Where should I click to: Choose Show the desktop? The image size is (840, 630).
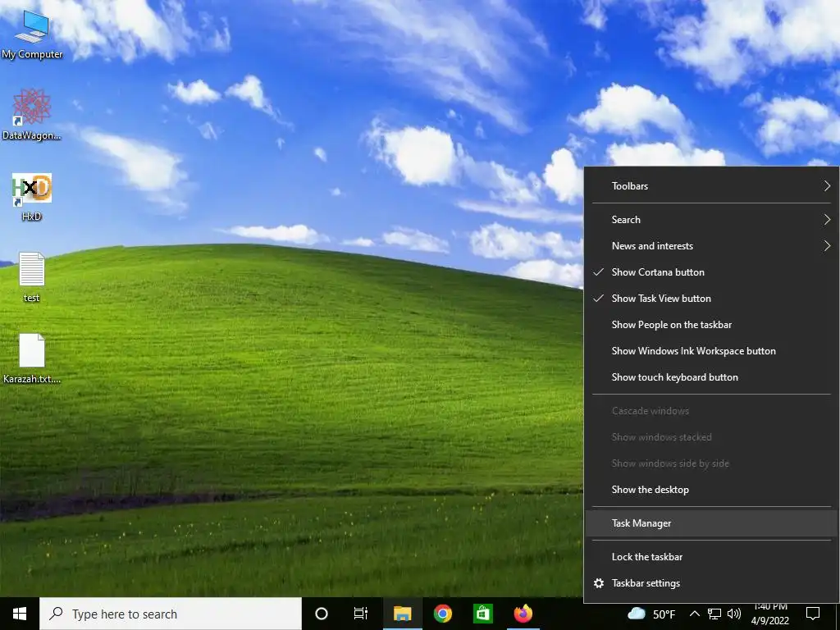pos(711,490)
